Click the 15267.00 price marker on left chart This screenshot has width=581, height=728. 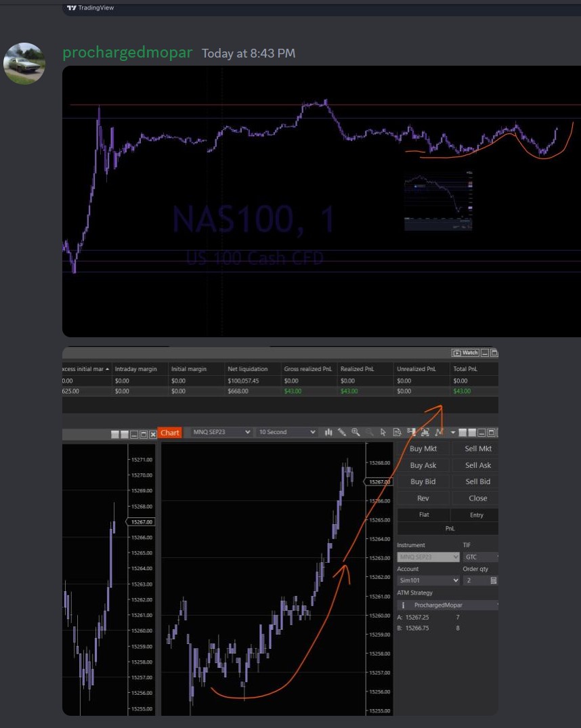(141, 522)
